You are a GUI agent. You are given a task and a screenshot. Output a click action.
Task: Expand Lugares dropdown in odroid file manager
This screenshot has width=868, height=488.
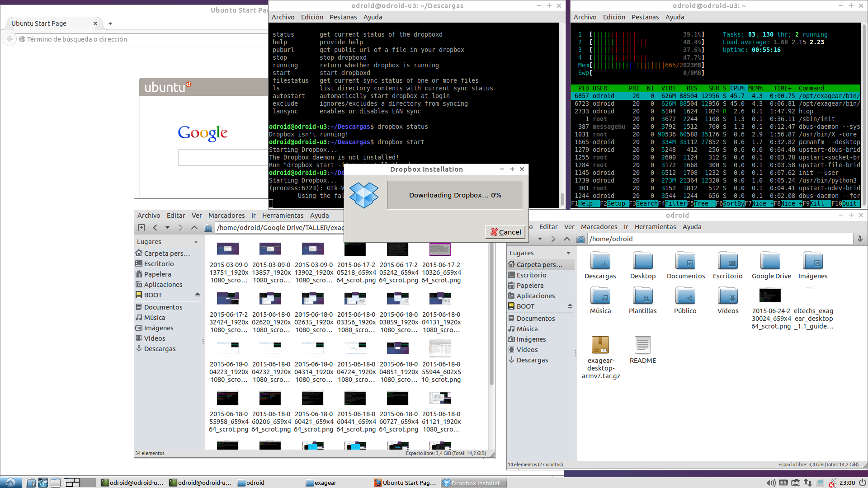(568, 253)
